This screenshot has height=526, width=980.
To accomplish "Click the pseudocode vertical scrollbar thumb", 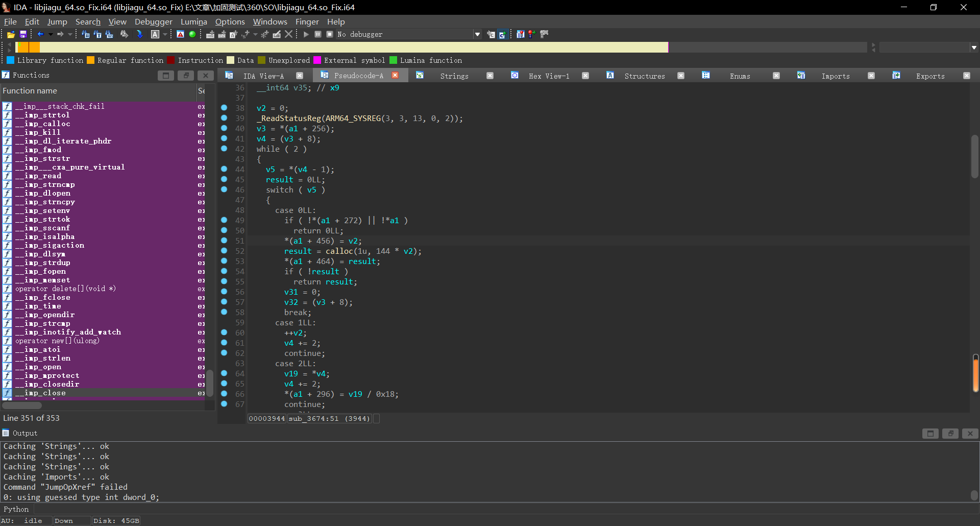I will coord(974,156).
